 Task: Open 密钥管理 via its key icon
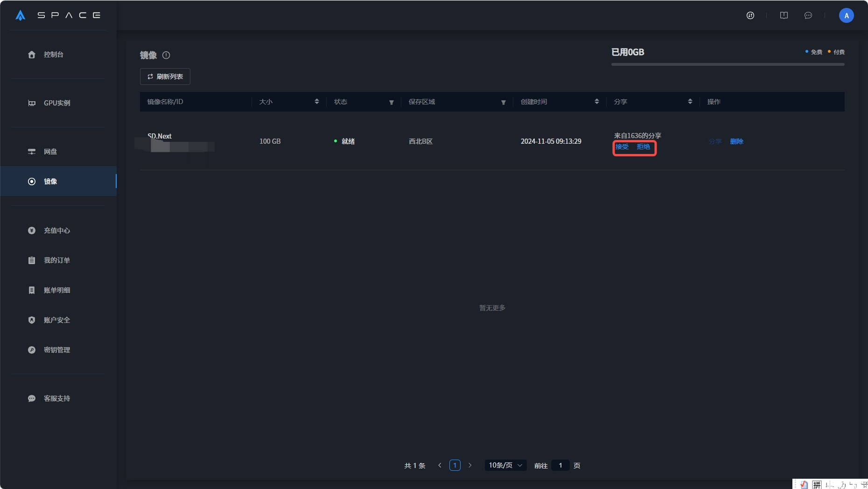point(32,350)
